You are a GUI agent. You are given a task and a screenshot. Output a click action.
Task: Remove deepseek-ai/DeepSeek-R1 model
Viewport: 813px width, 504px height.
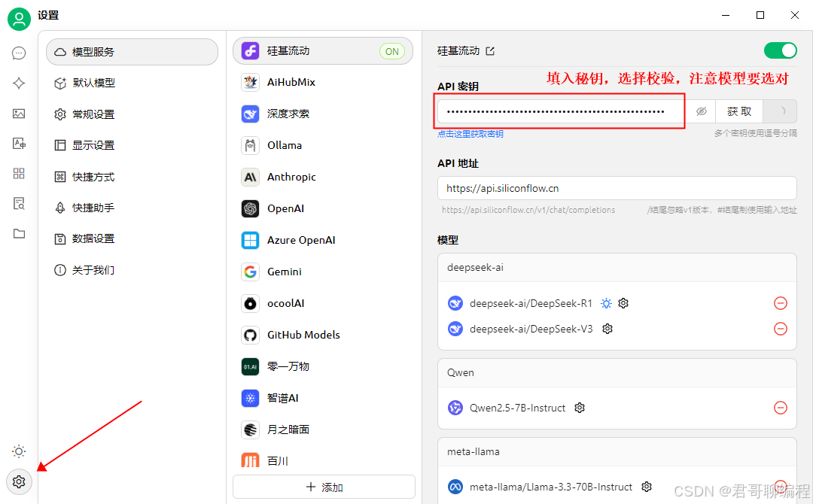point(781,303)
